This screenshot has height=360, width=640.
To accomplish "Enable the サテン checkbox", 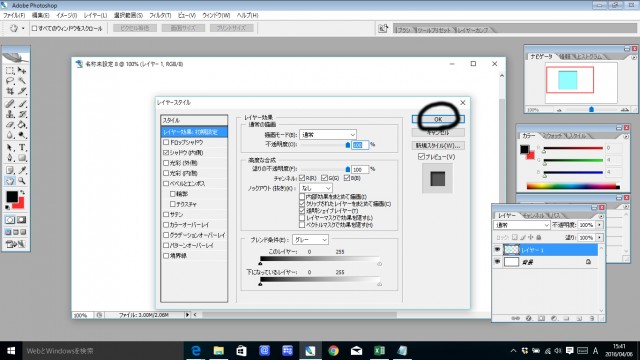I will click(166, 214).
